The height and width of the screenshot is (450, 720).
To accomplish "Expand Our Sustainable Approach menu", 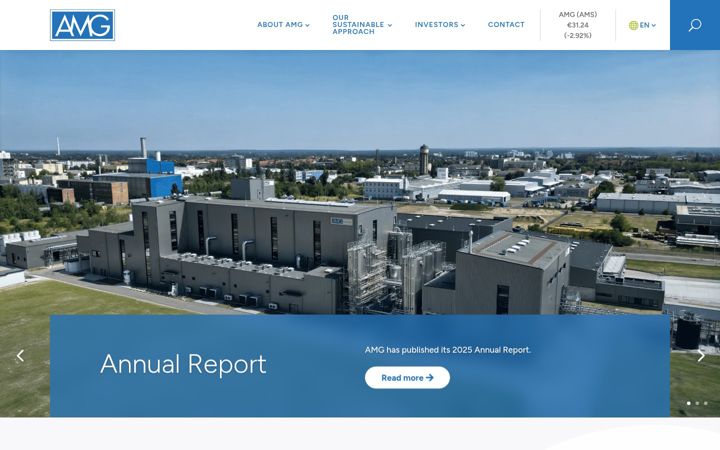I will [362, 25].
